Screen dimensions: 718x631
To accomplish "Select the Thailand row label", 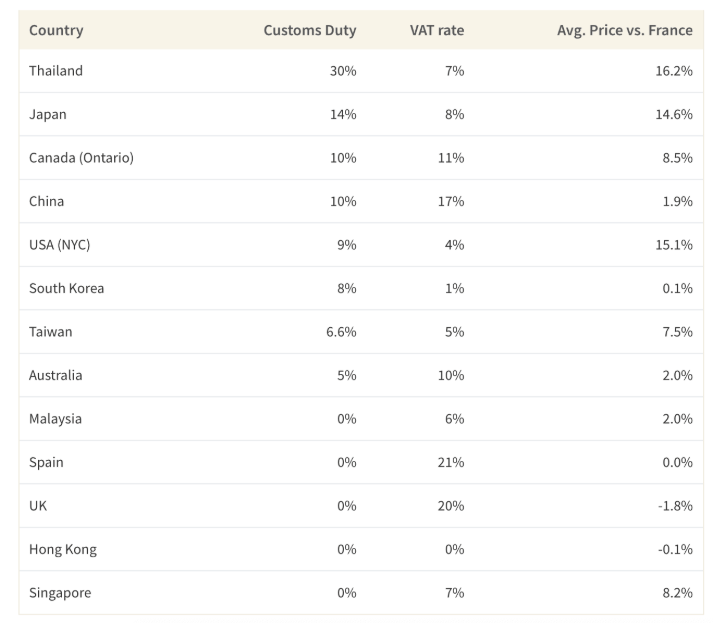I will coord(56,71).
